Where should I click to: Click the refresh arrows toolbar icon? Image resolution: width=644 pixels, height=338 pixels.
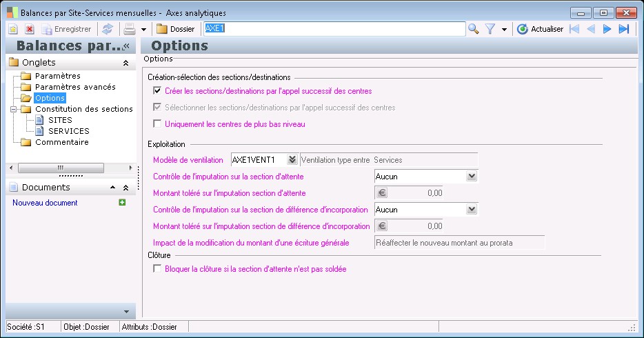pos(108,29)
